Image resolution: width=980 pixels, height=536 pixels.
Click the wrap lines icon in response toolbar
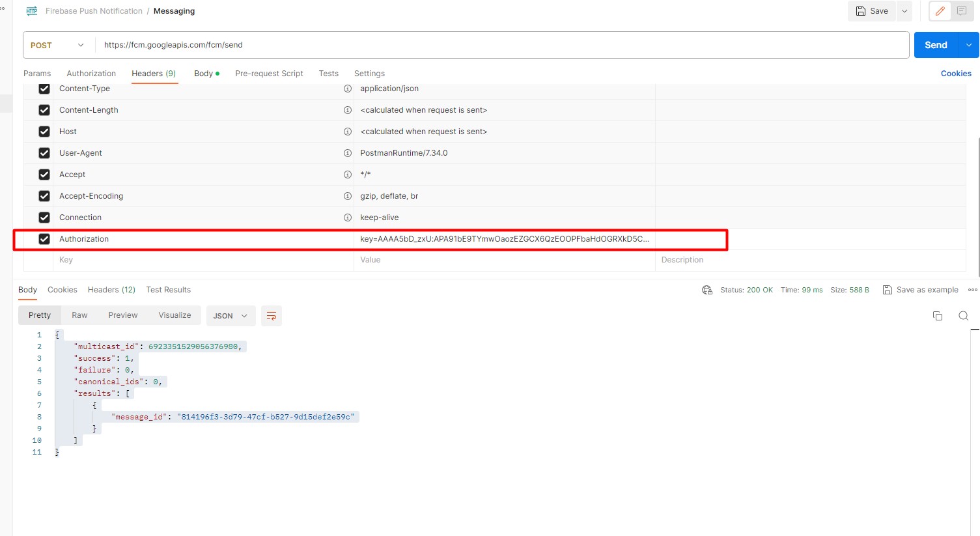coord(272,316)
